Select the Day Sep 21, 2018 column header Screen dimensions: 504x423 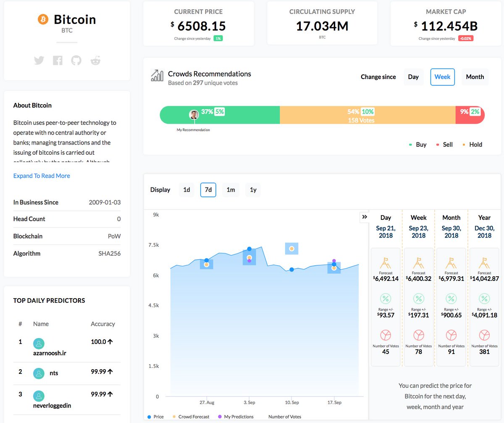386,226
